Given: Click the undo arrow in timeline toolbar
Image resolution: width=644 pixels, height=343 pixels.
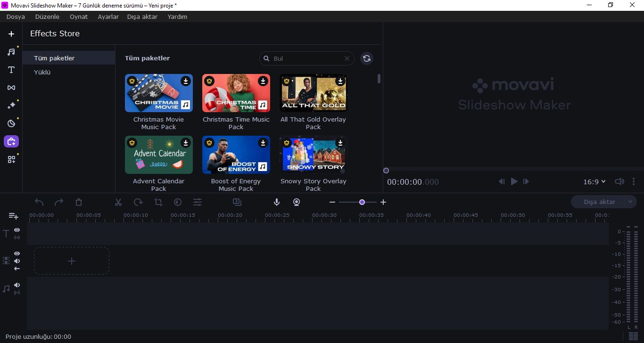Looking at the screenshot, I should (39, 202).
